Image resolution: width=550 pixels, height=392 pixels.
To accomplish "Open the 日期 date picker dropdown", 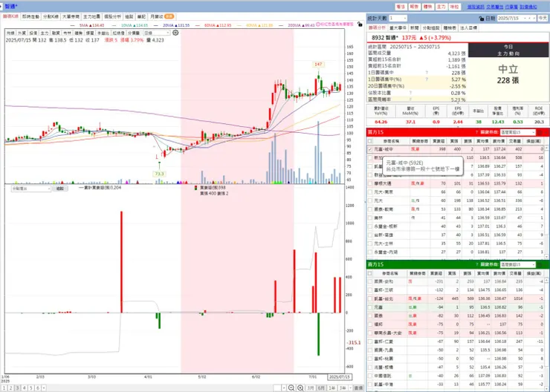I will click(525, 19).
